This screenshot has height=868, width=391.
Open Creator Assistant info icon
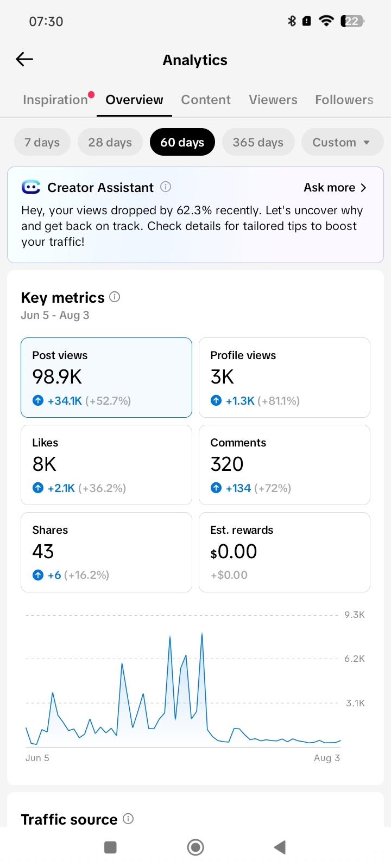click(166, 187)
